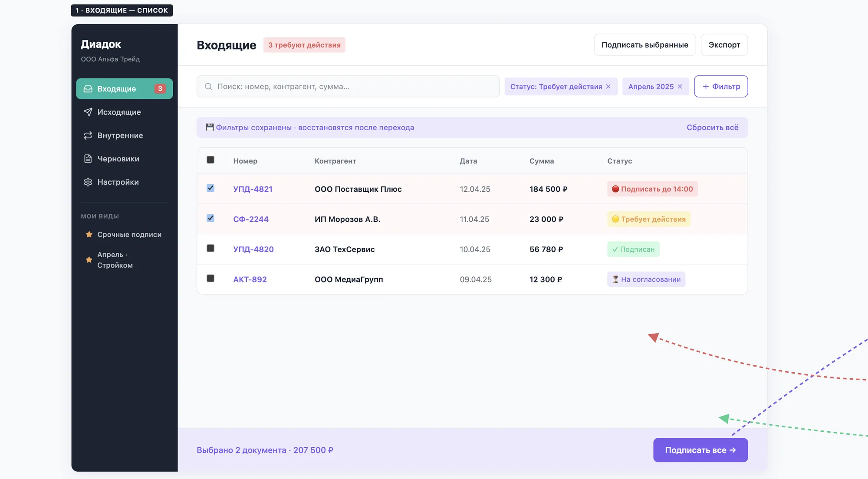
Task: Click the document icon of Черновики
Action: [x=88, y=159]
